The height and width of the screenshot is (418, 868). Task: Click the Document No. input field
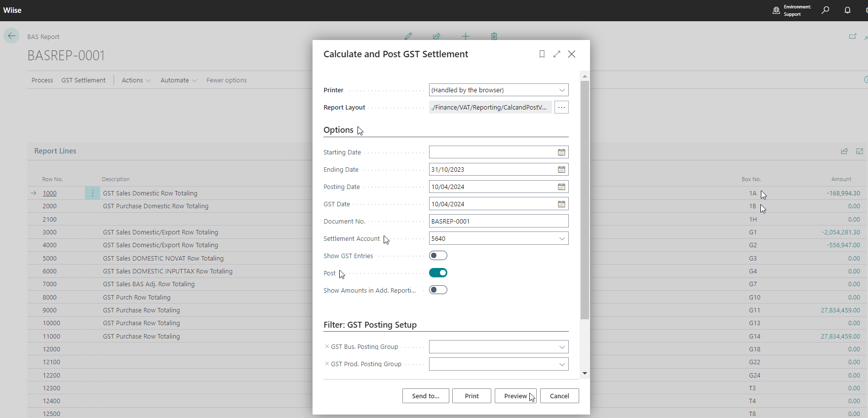click(x=498, y=222)
